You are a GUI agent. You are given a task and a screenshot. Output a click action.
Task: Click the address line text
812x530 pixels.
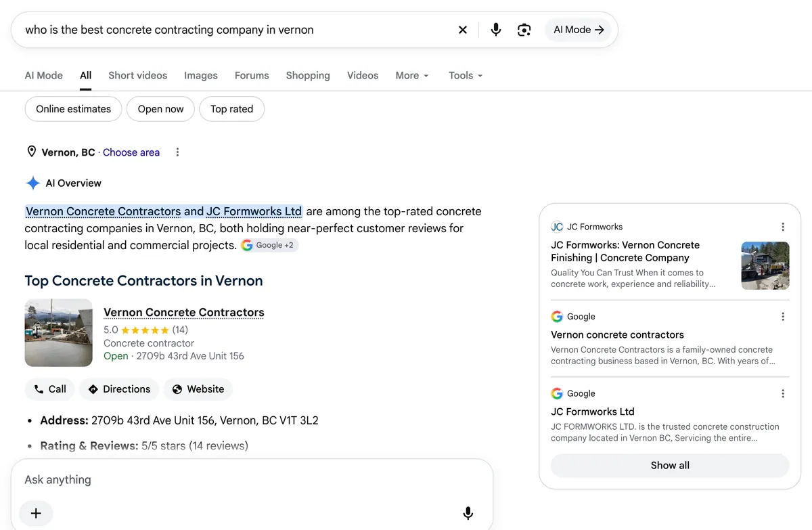179,420
